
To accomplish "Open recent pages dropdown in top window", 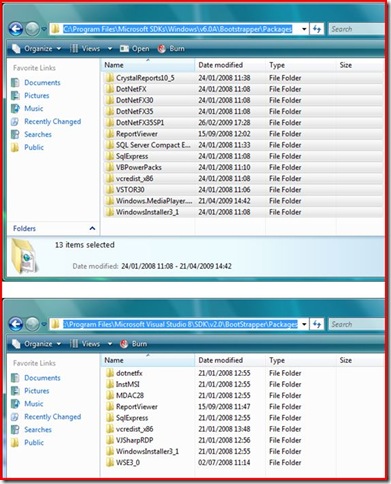I will pos(44,29).
